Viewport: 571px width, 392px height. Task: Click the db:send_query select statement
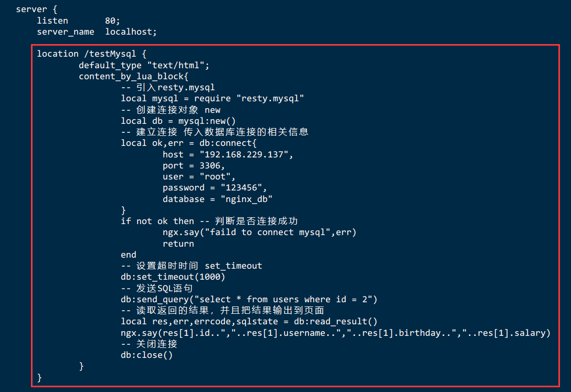(249, 299)
